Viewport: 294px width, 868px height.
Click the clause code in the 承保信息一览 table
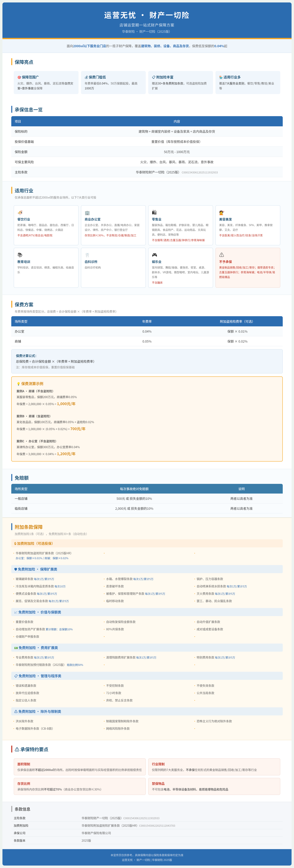pyautogui.click(x=200, y=173)
